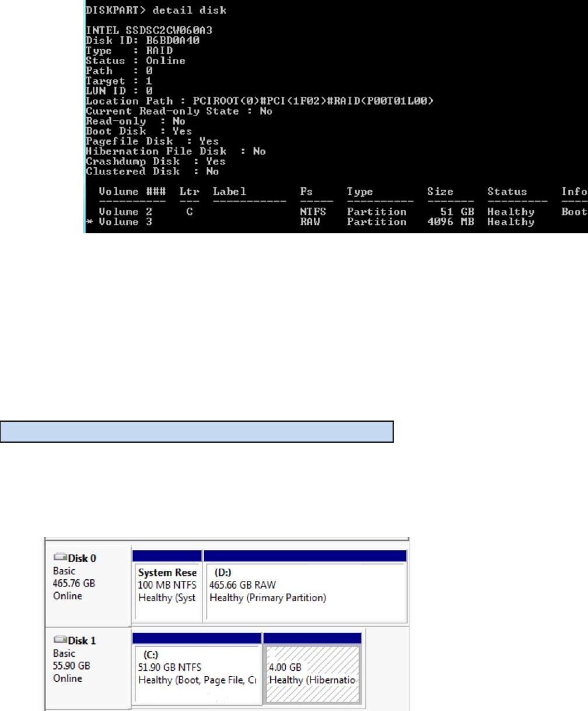
Task: Click inside the empty light-blue bordered box
Action: click(197, 432)
